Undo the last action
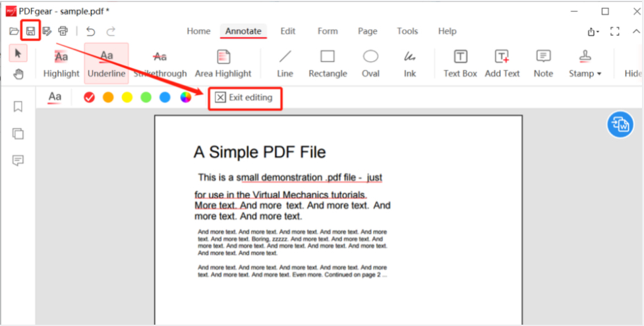This screenshot has height=326, width=644. click(x=90, y=31)
